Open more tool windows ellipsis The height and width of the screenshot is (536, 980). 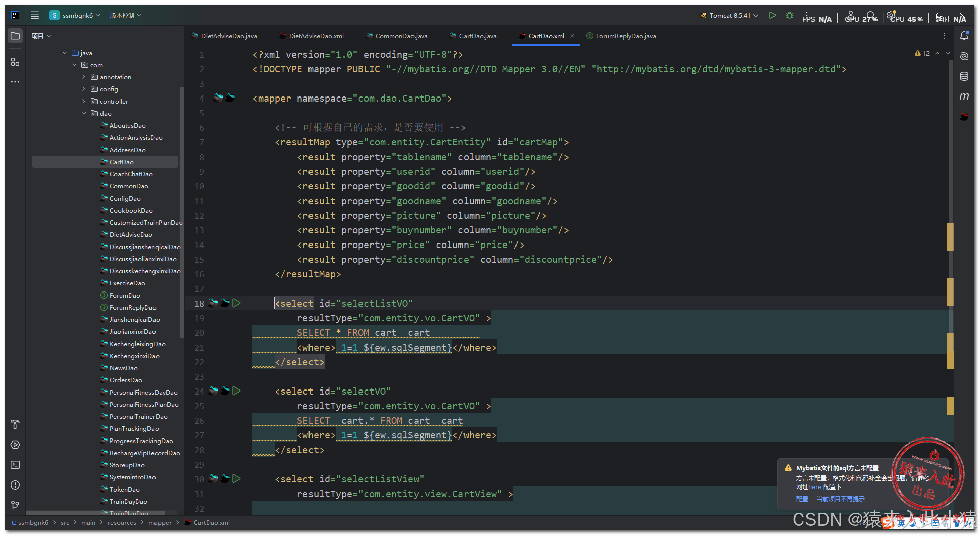pyautogui.click(x=15, y=82)
